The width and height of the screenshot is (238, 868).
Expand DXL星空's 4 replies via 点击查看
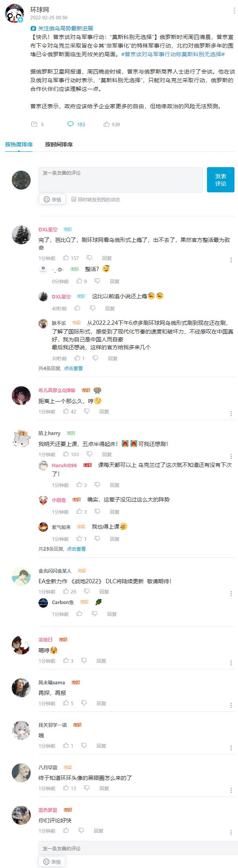pos(73,369)
